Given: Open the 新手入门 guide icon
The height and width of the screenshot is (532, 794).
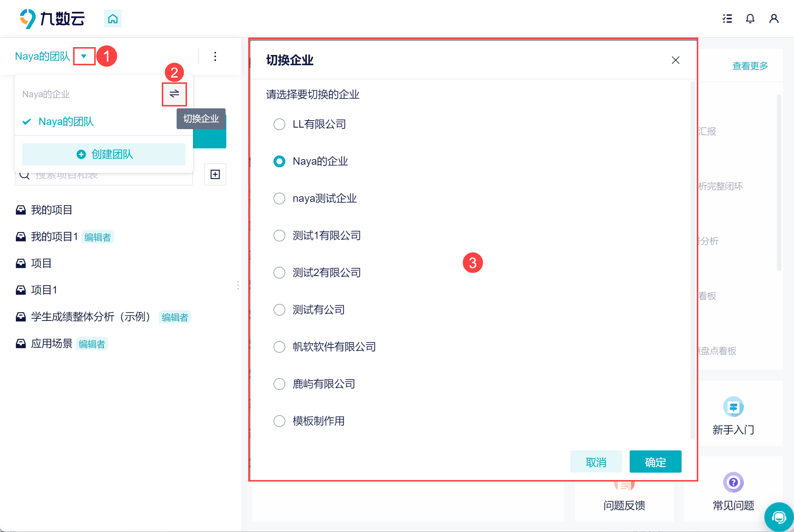Looking at the screenshot, I should [x=733, y=407].
